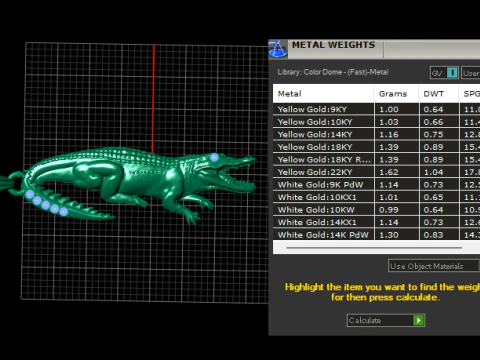Click grams value 0.99 for White Gold:10KW
This screenshot has width=480, height=360.
(x=389, y=210)
